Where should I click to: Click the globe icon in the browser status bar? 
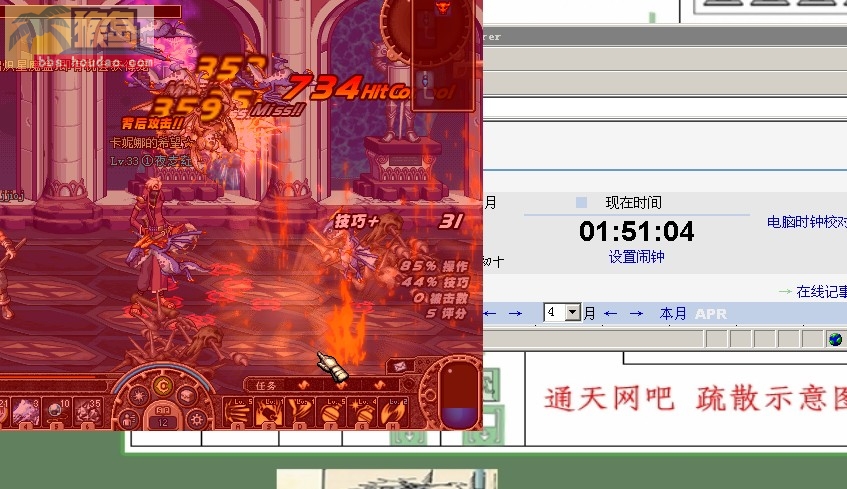tap(835, 339)
